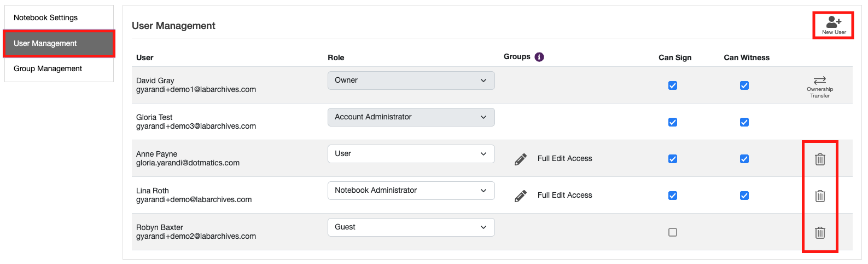Delete Robyn Baxter using trash icon
This screenshot has height=264, width=868.
click(x=819, y=233)
